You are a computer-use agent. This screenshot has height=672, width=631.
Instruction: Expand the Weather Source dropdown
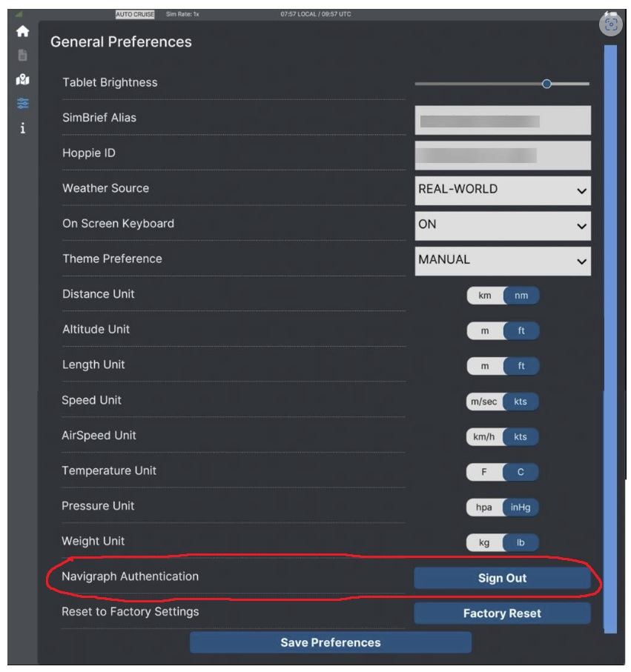click(x=502, y=190)
